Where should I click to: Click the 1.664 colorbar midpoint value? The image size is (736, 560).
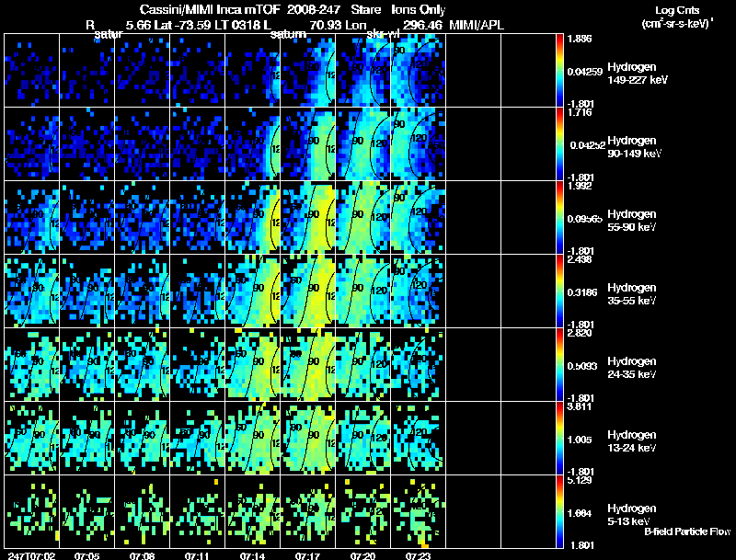(x=580, y=514)
